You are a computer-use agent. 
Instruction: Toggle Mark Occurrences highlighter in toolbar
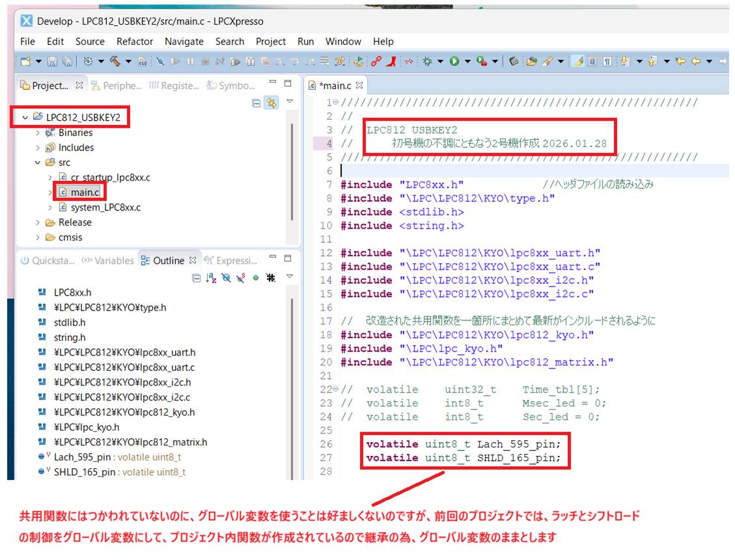[x=577, y=61]
